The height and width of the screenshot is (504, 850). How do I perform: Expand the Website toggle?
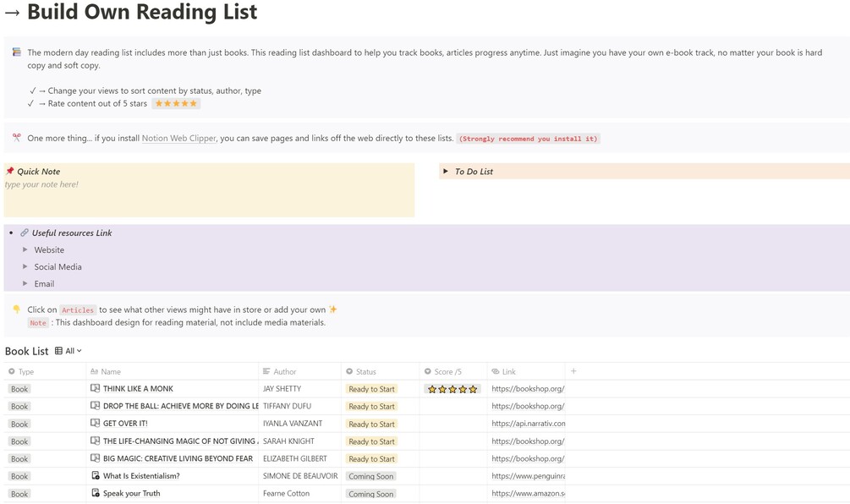pyautogui.click(x=25, y=250)
